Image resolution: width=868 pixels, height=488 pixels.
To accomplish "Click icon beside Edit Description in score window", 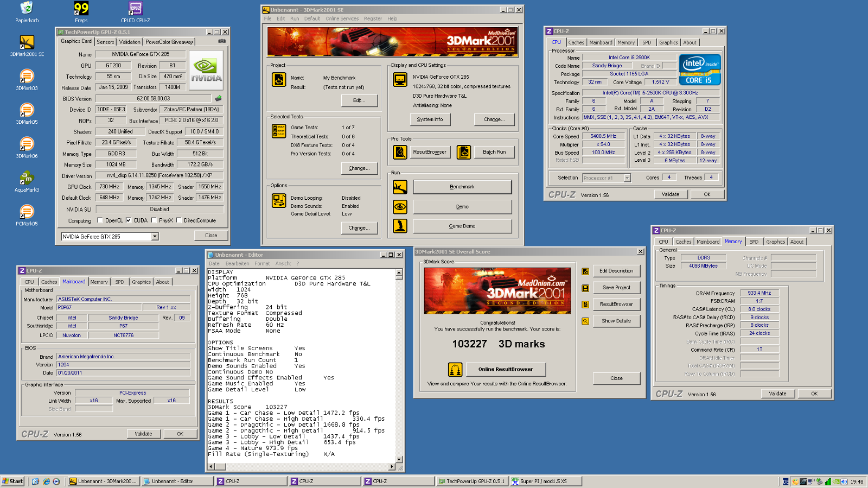I will pyautogui.click(x=585, y=271).
